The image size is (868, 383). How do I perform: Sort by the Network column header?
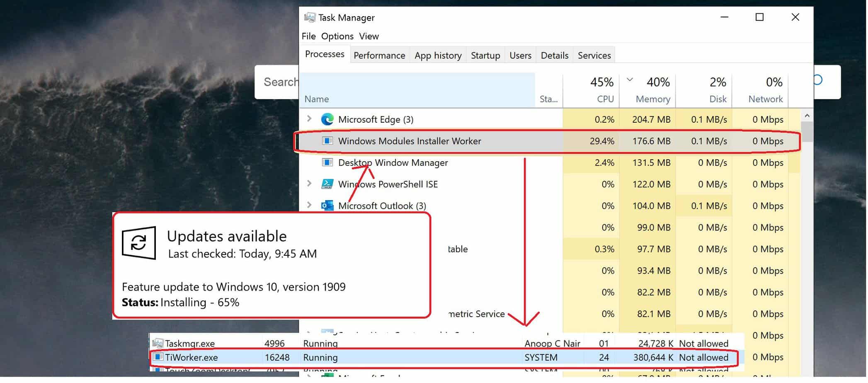[760, 90]
